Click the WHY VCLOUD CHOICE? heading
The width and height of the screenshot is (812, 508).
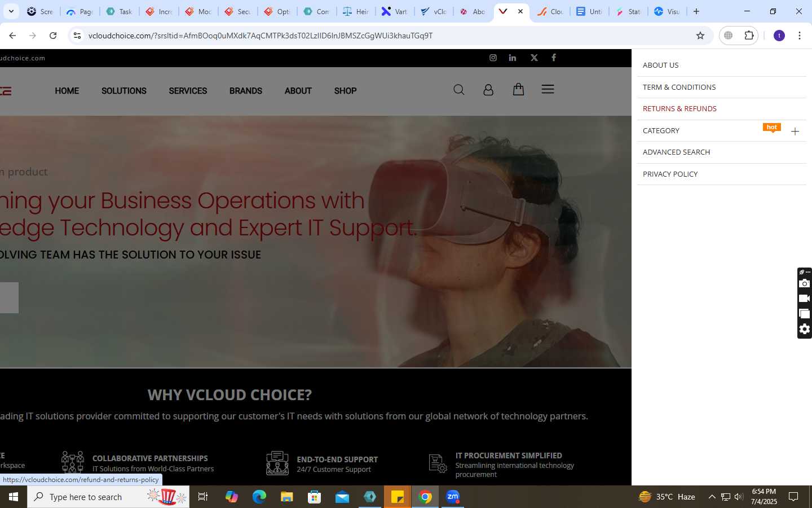point(230,395)
